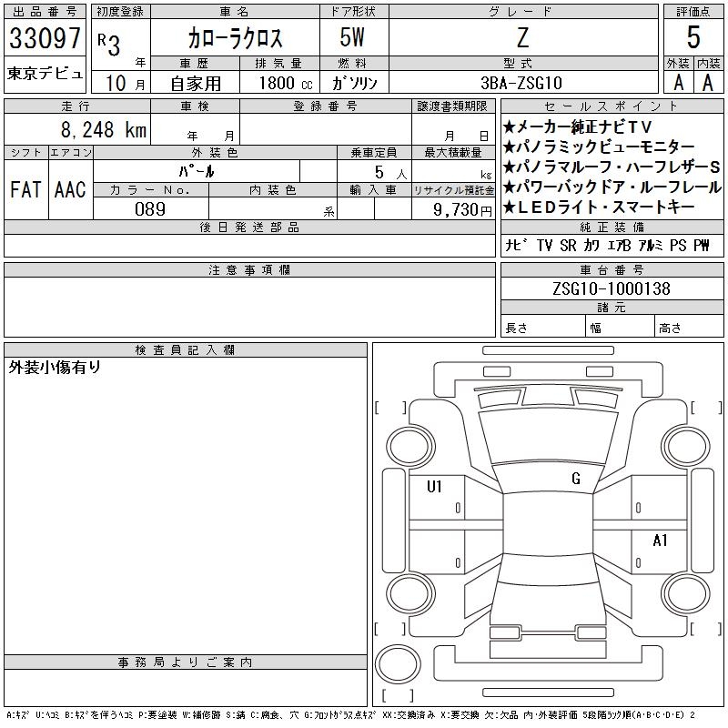The image size is (728, 728).
Task: Select the grade value Z
Action: (522, 38)
